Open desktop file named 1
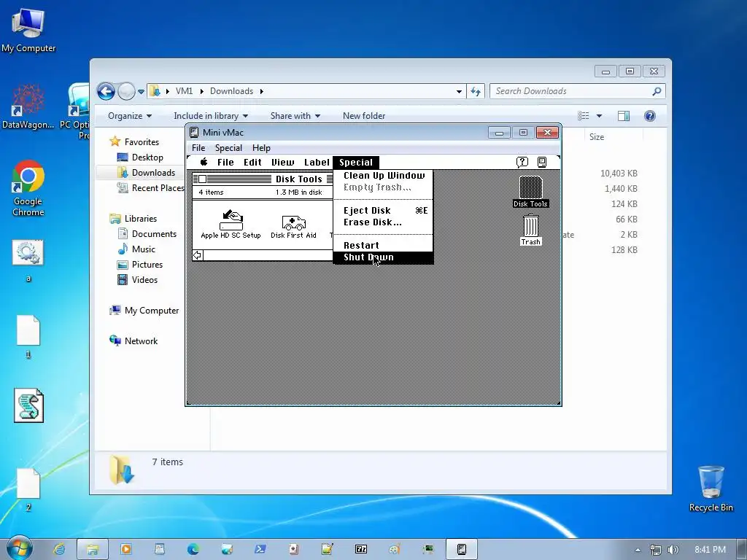 pyautogui.click(x=28, y=336)
